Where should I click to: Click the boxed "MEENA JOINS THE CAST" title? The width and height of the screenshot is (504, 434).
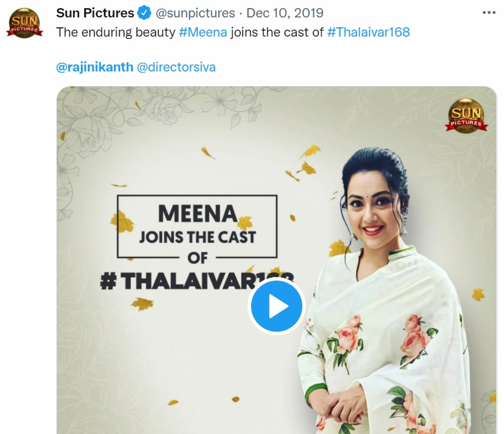pos(198,227)
